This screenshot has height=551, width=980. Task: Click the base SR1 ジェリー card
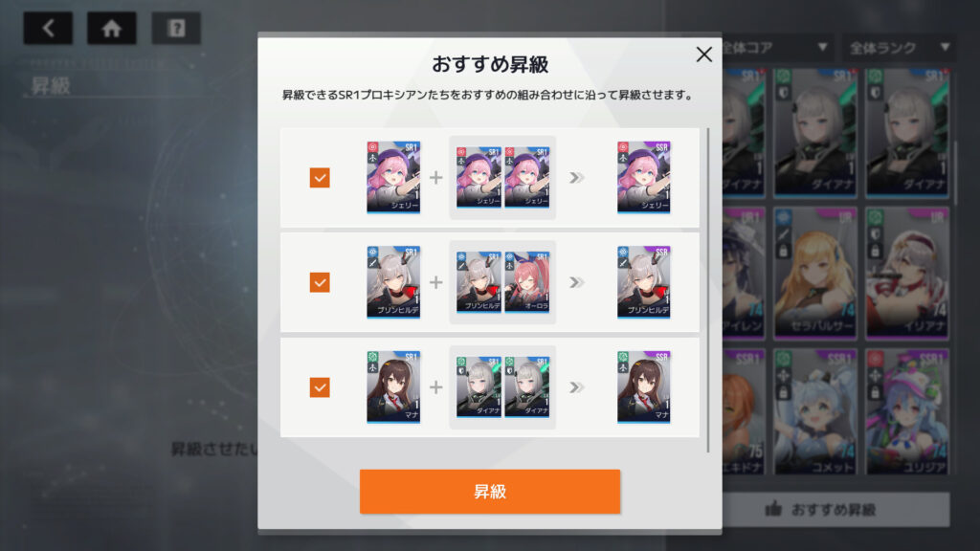(x=393, y=177)
